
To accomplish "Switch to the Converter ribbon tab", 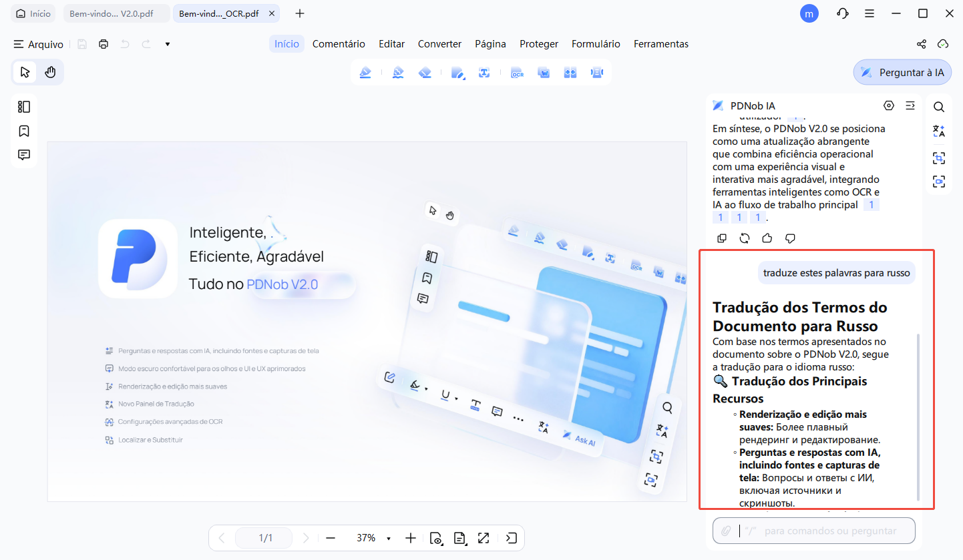I will [x=439, y=43].
